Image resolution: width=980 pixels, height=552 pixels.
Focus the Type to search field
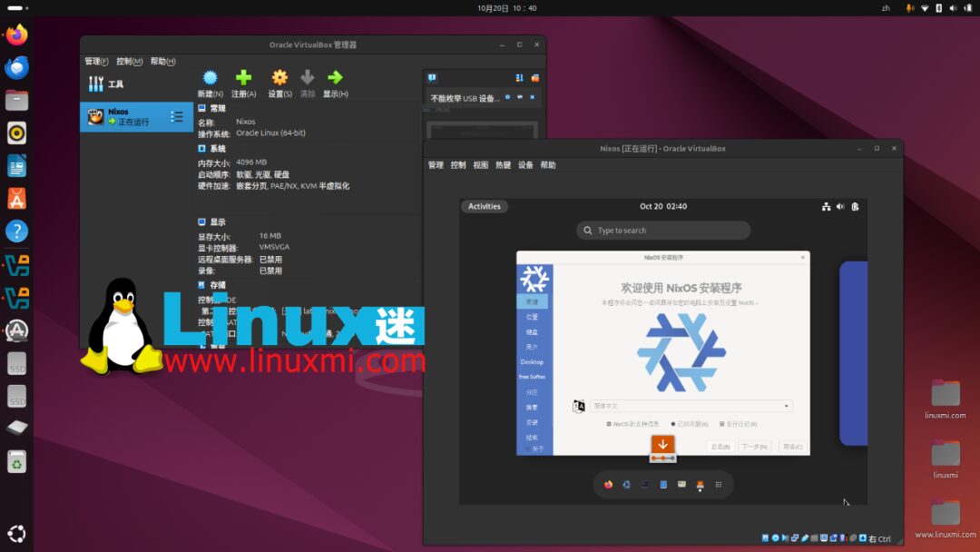663,230
